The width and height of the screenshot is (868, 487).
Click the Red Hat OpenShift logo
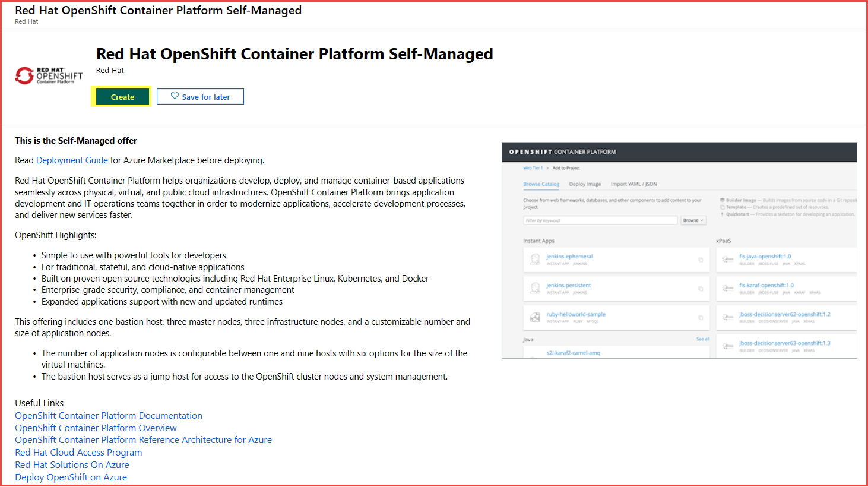(49, 75)
